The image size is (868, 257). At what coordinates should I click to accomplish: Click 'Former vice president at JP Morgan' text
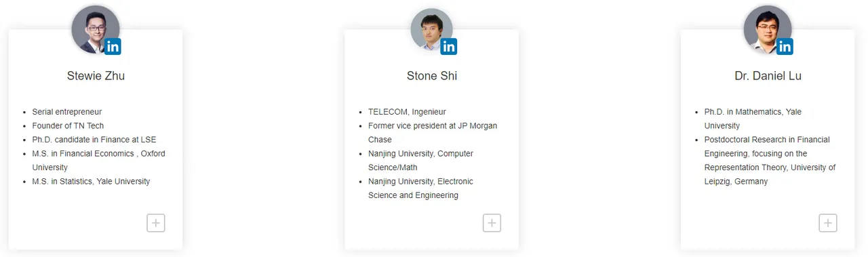pyautogui.click(x=433, y=125)
